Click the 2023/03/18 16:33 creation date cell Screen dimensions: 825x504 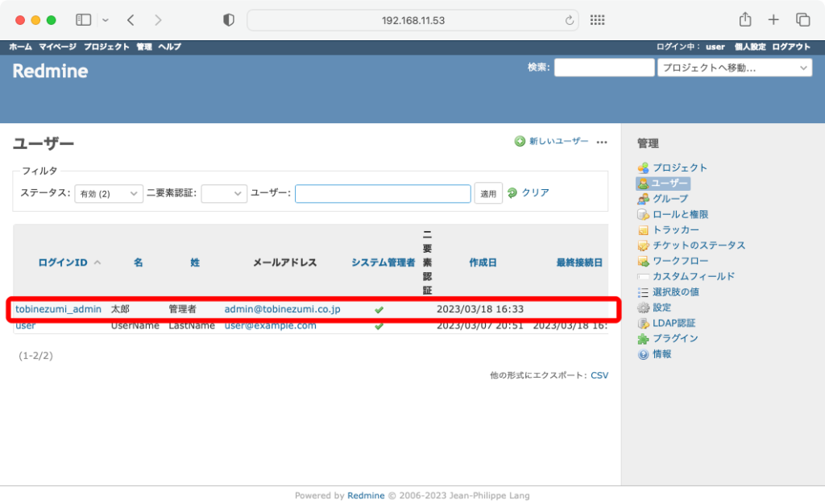[480, 309]
